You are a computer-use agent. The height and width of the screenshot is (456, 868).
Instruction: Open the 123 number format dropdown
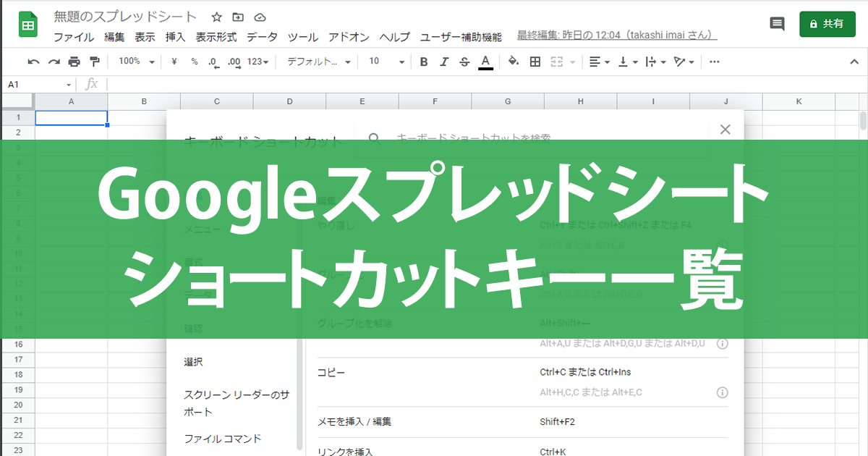click(258, 62)
